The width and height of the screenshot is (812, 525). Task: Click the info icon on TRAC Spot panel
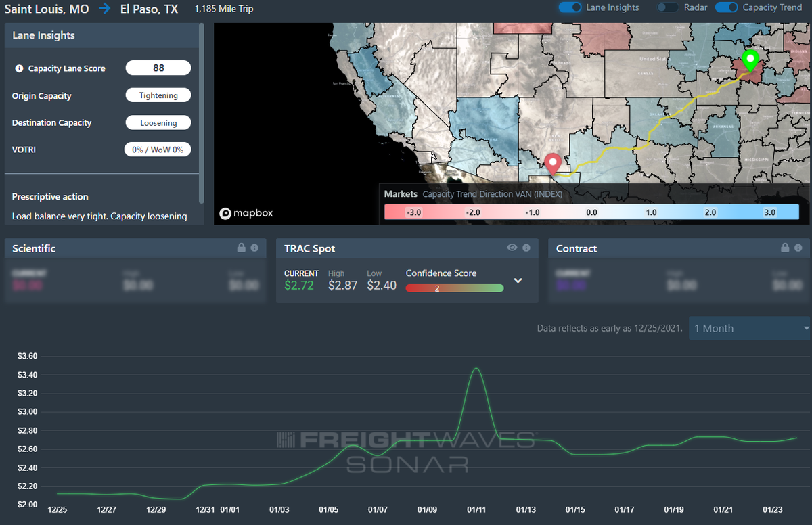(x=526, y=248)
